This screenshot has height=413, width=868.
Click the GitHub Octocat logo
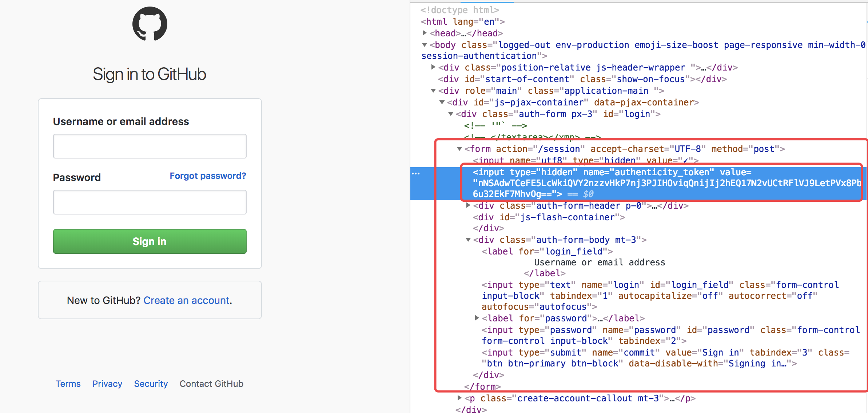[150, 24]
